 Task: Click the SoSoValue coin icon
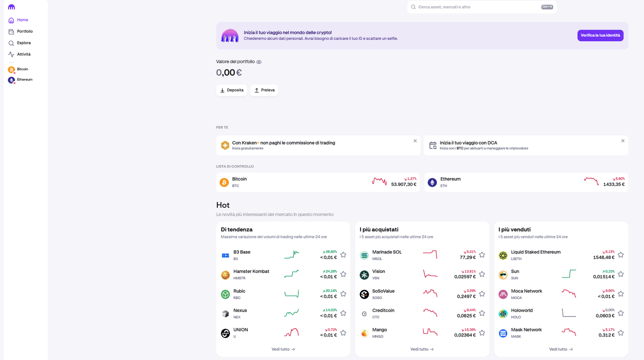click(364, 294)
